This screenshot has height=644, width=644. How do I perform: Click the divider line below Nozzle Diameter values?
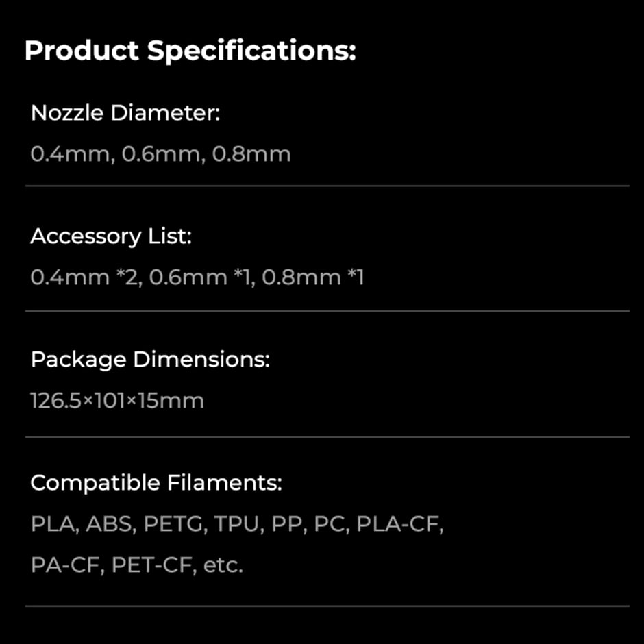coord(327,186)
